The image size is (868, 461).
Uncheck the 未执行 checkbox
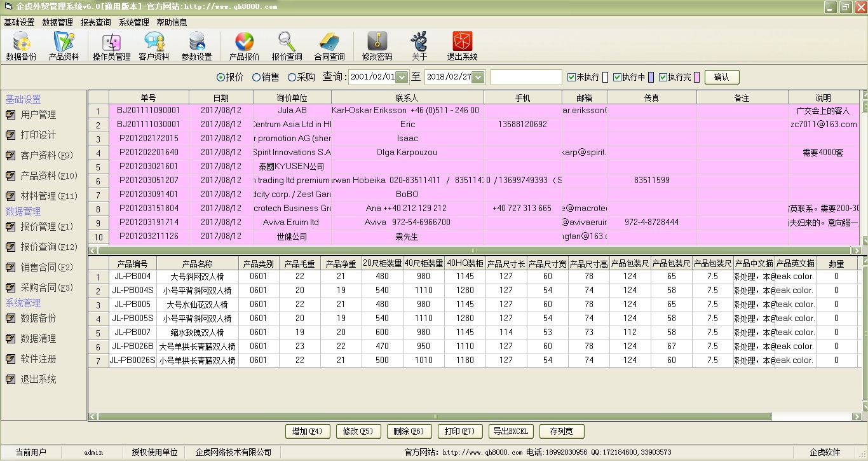click(572, 78)
